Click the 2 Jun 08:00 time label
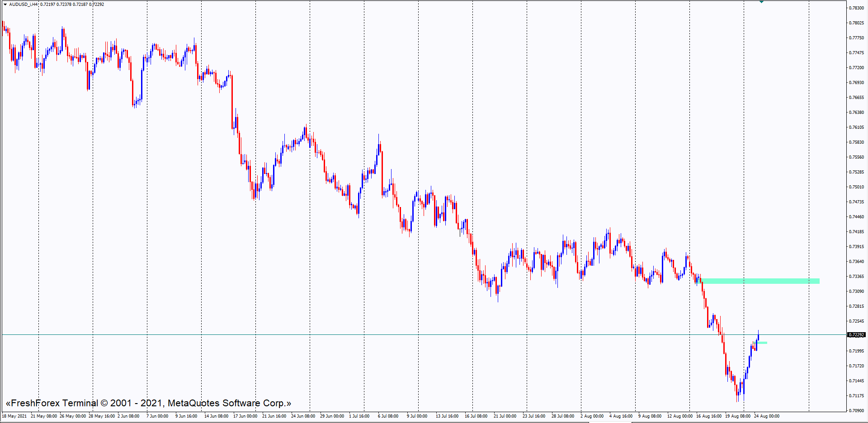 coord(128,416)
